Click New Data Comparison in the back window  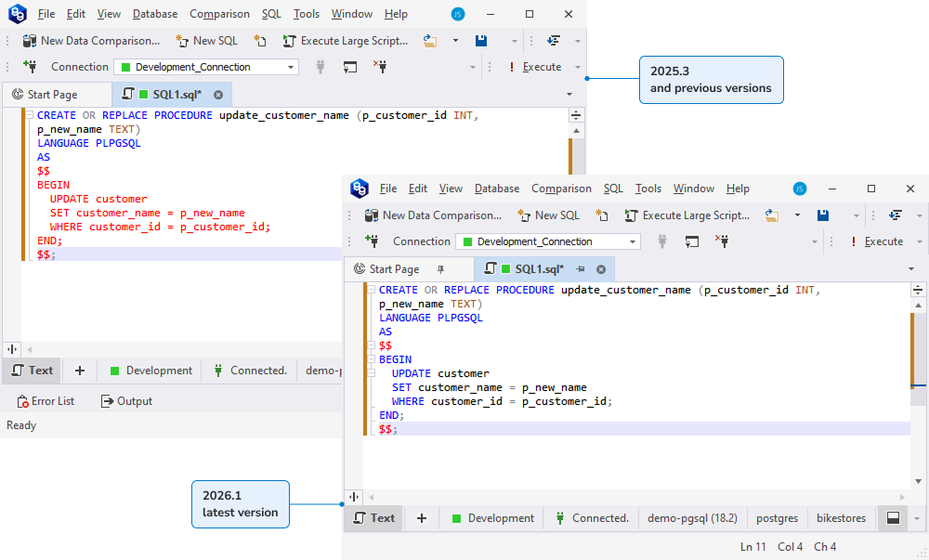pyautogui.click(x=91, y=41)
